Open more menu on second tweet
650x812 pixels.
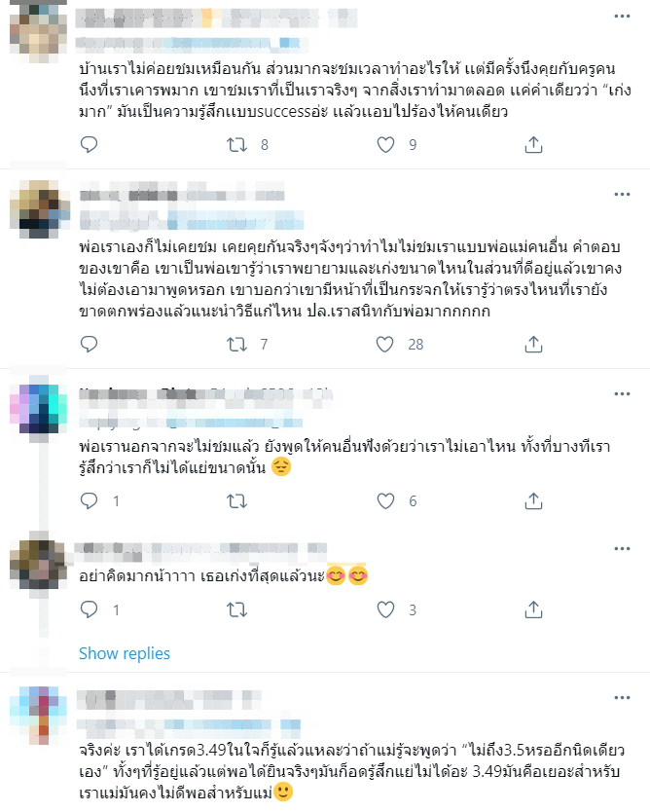[622, 194]
